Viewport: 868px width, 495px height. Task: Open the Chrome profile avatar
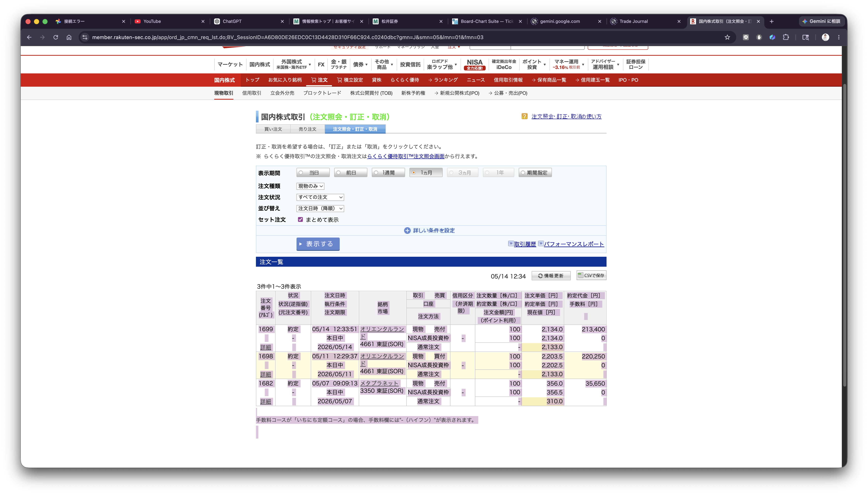click(826, 37)
